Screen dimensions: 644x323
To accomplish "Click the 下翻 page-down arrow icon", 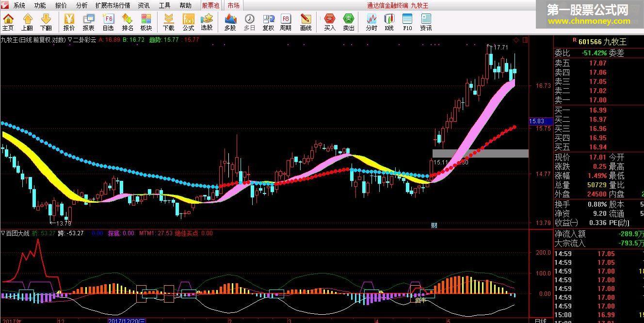I will [46, 22].
